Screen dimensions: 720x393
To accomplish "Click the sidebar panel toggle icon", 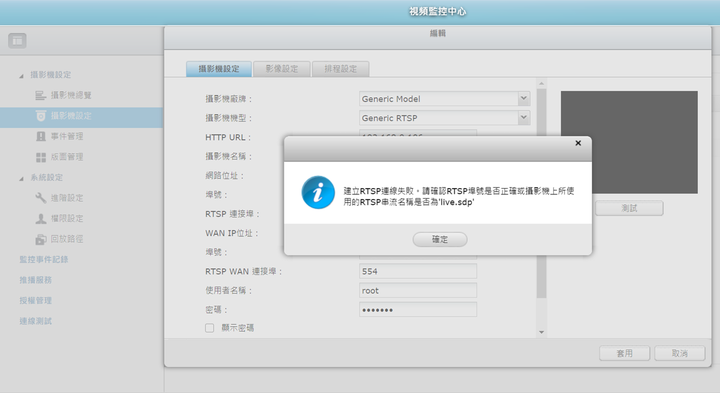I will [17, 41].
